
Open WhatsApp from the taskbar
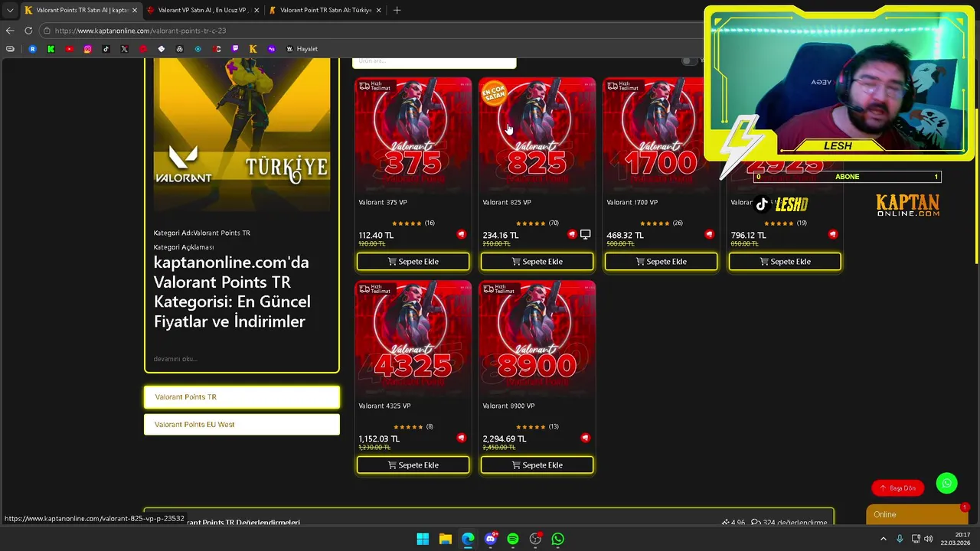558,539
